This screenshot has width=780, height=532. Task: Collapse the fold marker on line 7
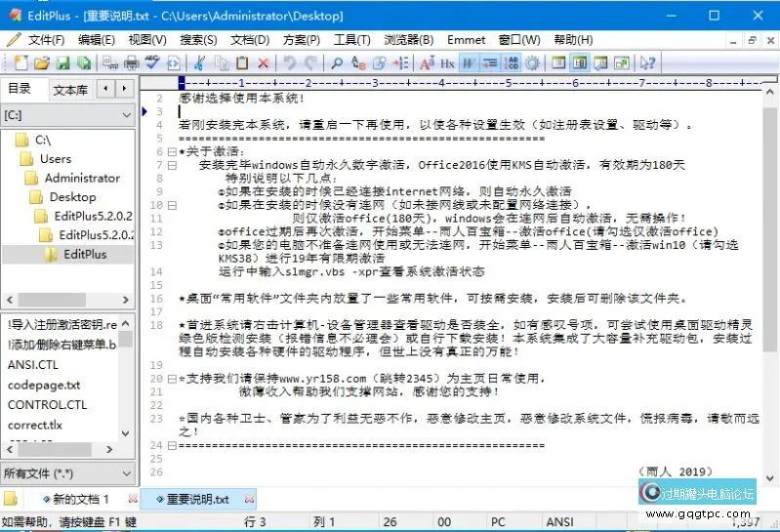pyautogui.click(x=172, y=165)
